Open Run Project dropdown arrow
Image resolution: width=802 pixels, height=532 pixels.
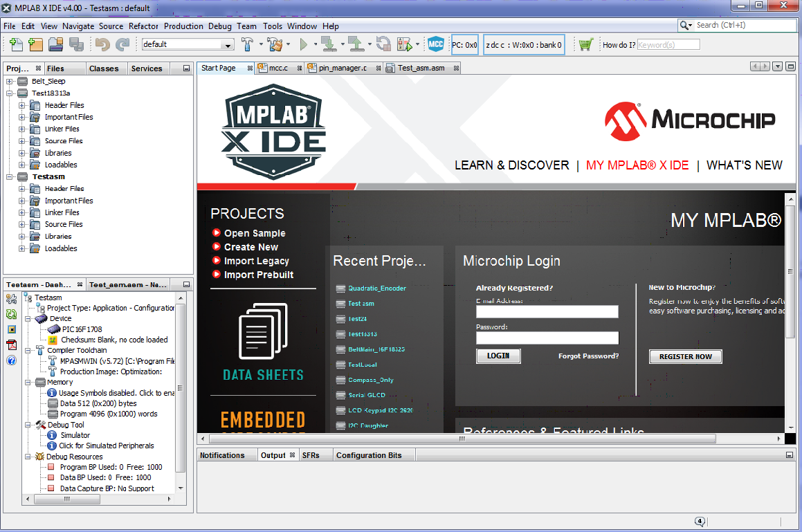click(x=315, y=44)
